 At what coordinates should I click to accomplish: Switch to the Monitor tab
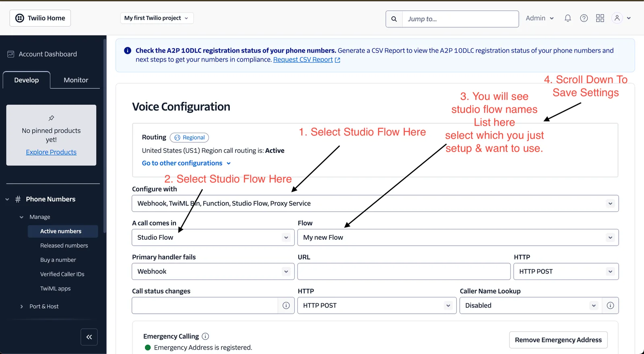point(76,80)
